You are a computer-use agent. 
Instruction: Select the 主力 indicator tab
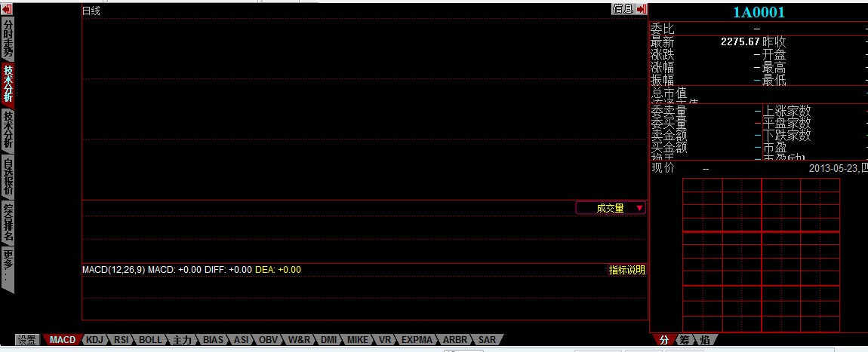[x=182, y=340]
